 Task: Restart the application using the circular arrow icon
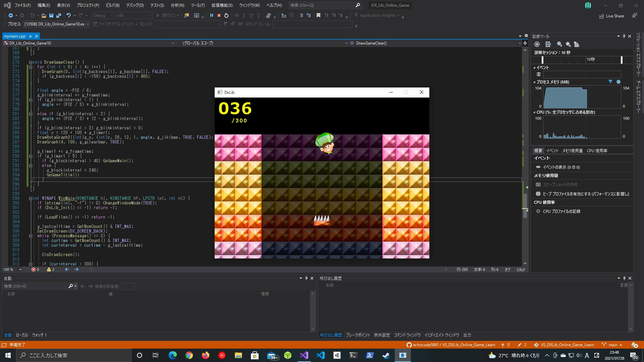(226, 15)
